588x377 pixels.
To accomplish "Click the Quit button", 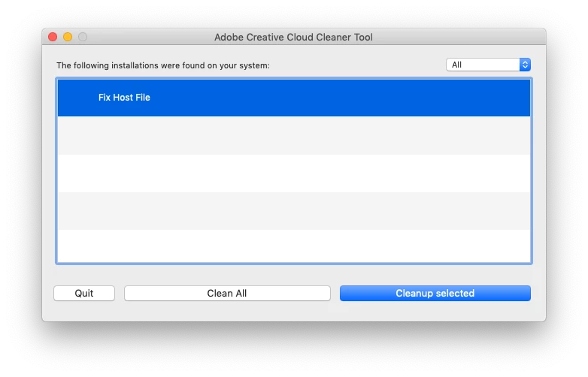I will [84, 293].
